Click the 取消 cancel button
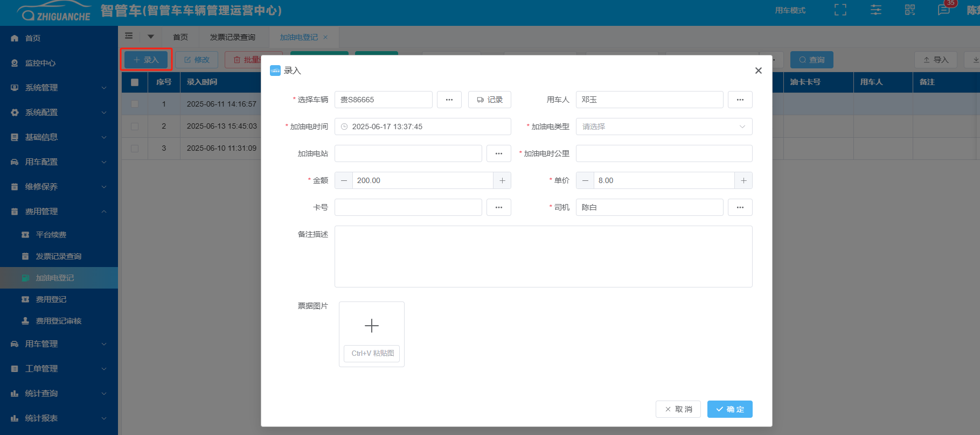The image size is (980, 435). [678, 409]
